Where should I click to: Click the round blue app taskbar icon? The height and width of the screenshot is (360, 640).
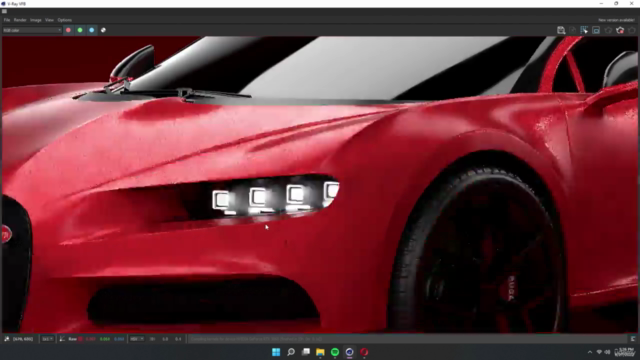click(350, 352)
